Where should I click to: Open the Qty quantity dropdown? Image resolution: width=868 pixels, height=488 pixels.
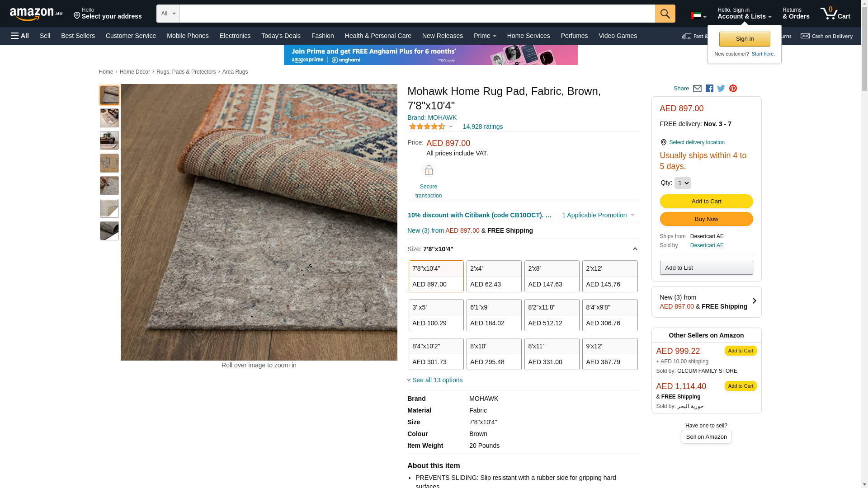coord(682,183)
